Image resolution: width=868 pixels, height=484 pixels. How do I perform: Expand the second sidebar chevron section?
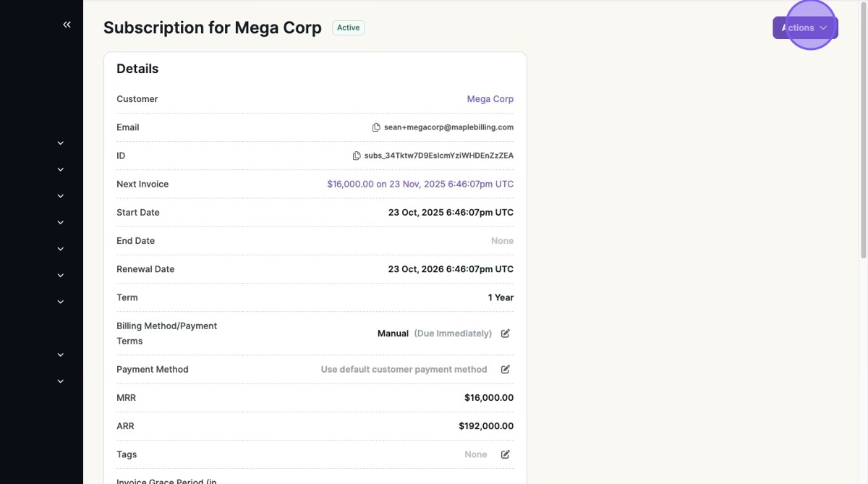[61, 169]
